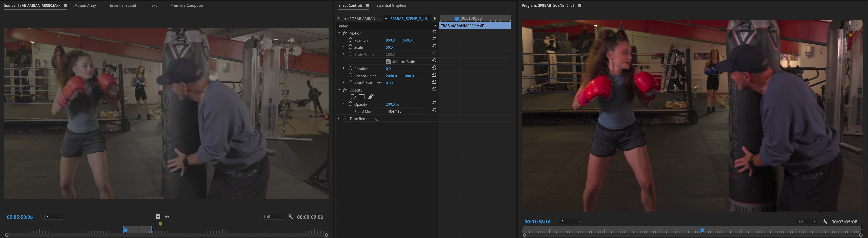The height and width of the screenshot is (238, 868).
Task: Click the Program monitor playhead on time ruler
Action: point(702,230)
